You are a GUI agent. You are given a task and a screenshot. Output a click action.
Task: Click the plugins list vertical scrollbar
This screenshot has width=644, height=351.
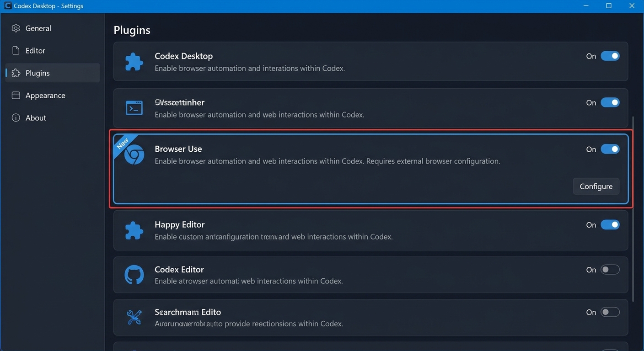633,209
